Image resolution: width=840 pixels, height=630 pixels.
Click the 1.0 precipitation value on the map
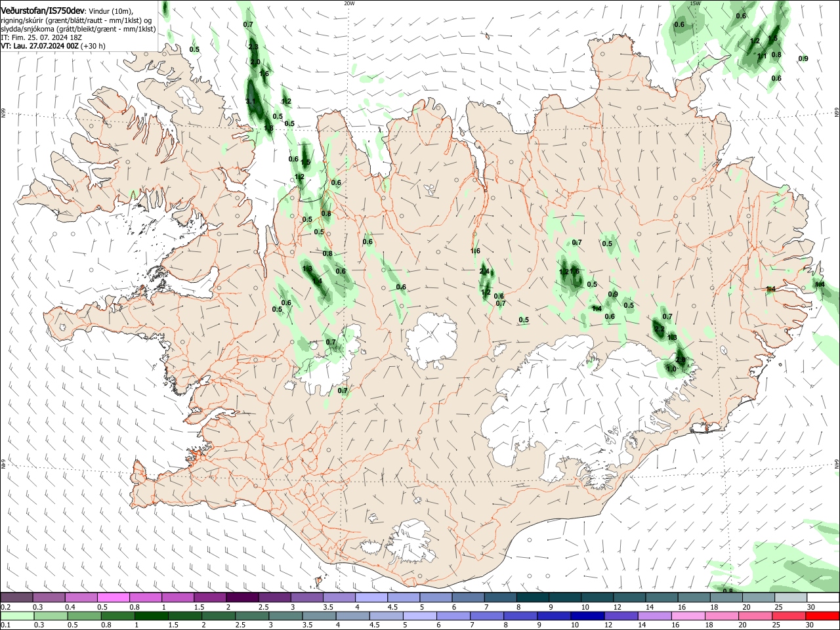coord(671,369)
